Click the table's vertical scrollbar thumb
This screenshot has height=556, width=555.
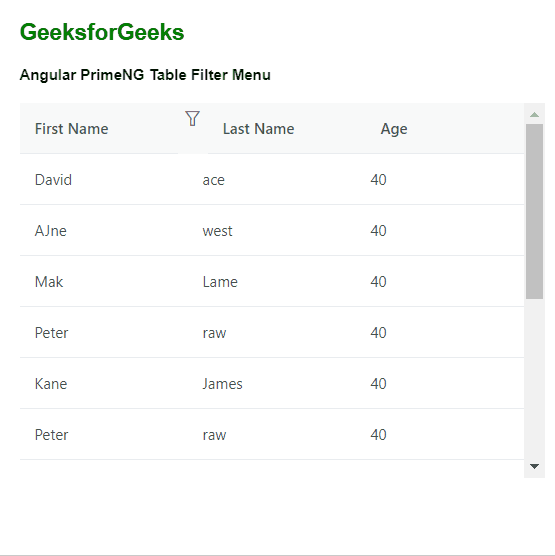tap(534, 211)
